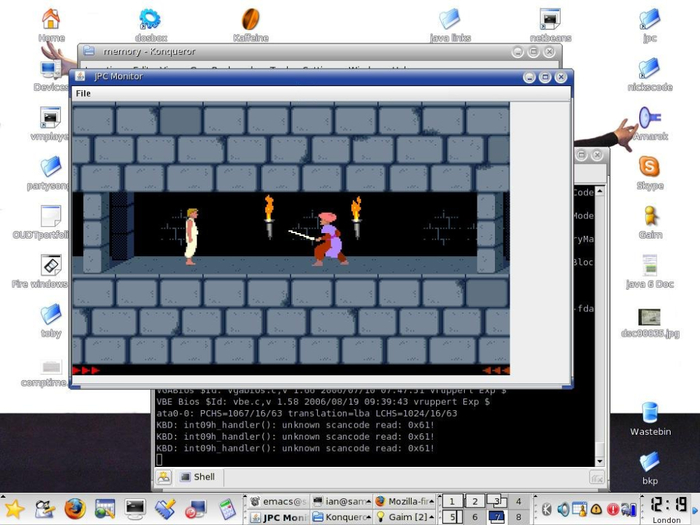Click the Firefox launcher in the panel

tap(75, 508)
